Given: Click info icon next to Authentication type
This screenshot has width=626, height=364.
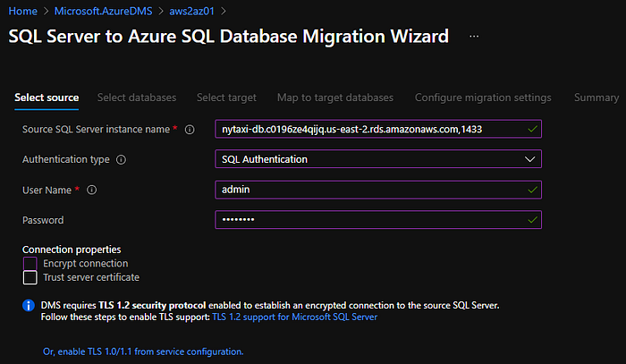Looking at the screenshot, I should pyautogui.click(x=122, y=160).
